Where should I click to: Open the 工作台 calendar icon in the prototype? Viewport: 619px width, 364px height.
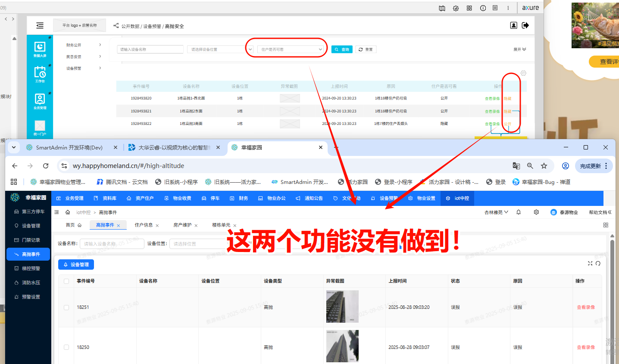[40, 73]
